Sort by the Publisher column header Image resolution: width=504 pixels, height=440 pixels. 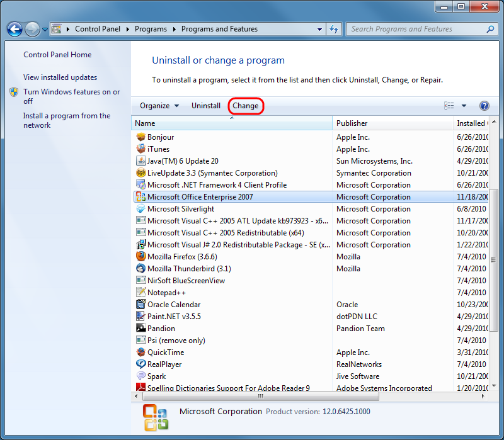pyautogui.click(x=392, y=123)
